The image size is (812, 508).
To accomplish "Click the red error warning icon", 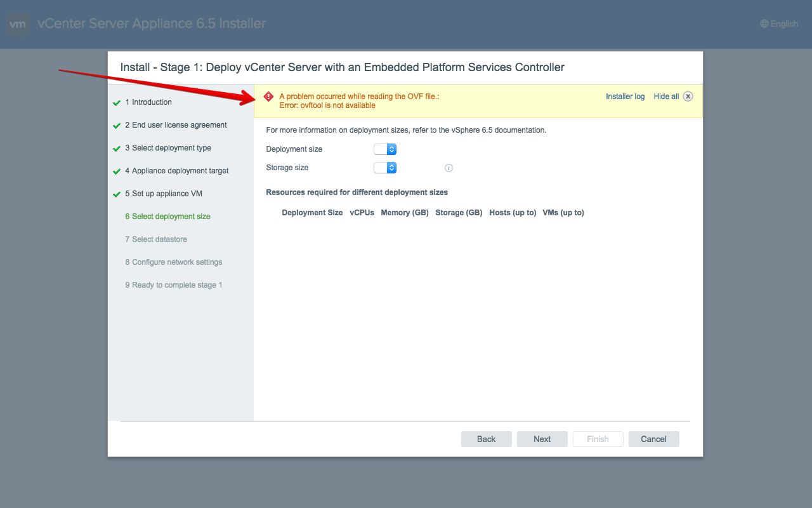I will [268, 97].
